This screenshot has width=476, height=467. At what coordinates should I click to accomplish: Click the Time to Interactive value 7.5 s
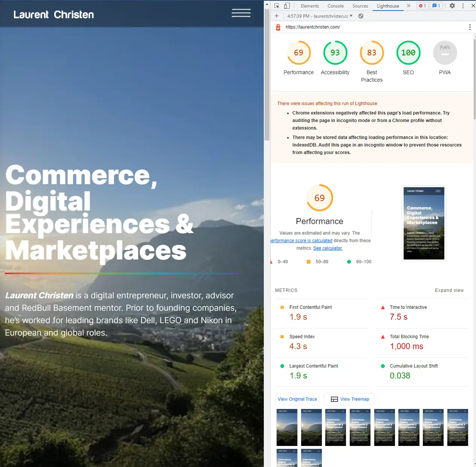399,317
